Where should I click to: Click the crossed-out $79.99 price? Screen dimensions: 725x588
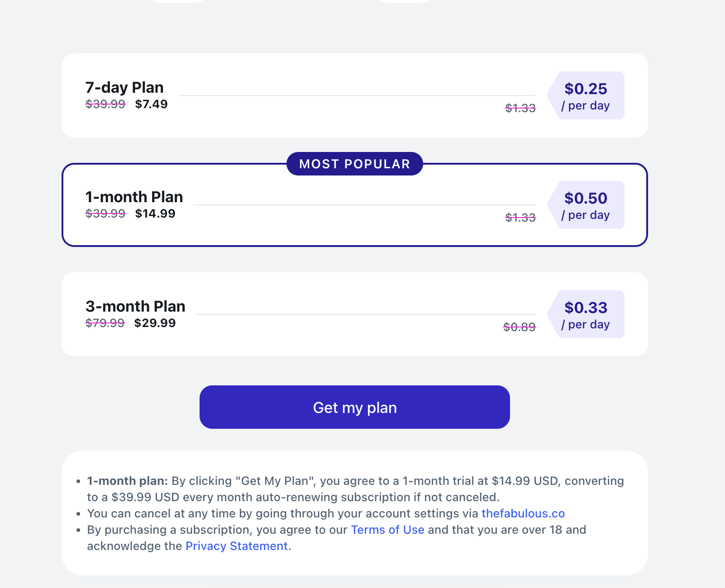(105, 323)
